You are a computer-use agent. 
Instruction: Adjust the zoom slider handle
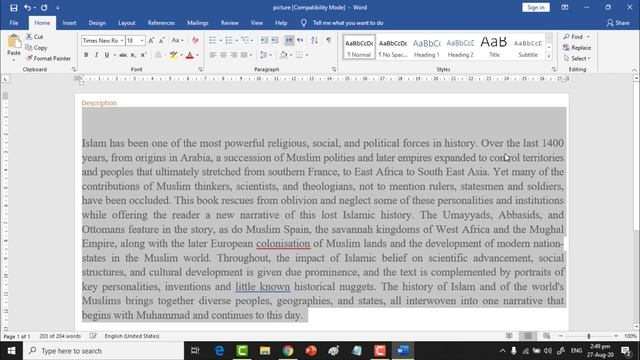coord(589,336)
